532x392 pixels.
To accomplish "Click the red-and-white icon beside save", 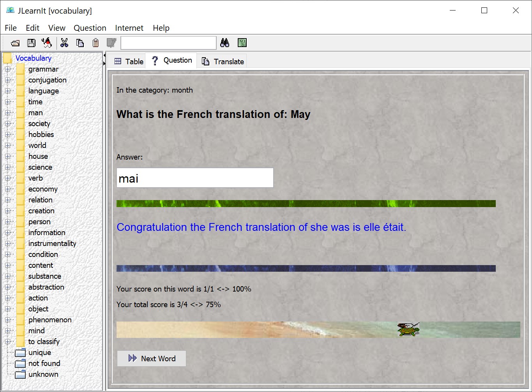I will [47, 42].
